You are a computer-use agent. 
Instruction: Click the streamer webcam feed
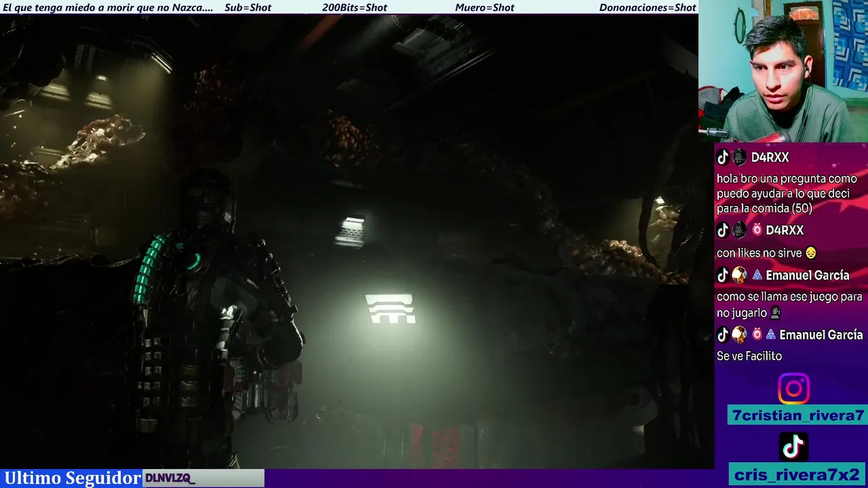click(783, 71)
